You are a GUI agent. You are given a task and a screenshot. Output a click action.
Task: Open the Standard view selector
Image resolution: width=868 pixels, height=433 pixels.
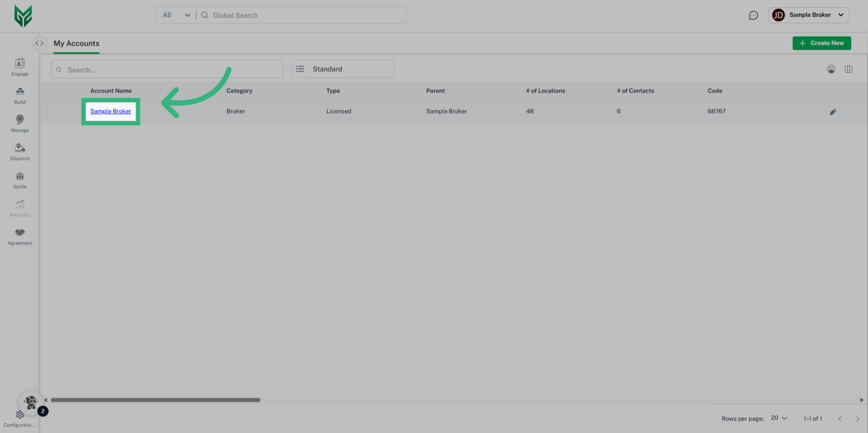click(x=343, y=69)
